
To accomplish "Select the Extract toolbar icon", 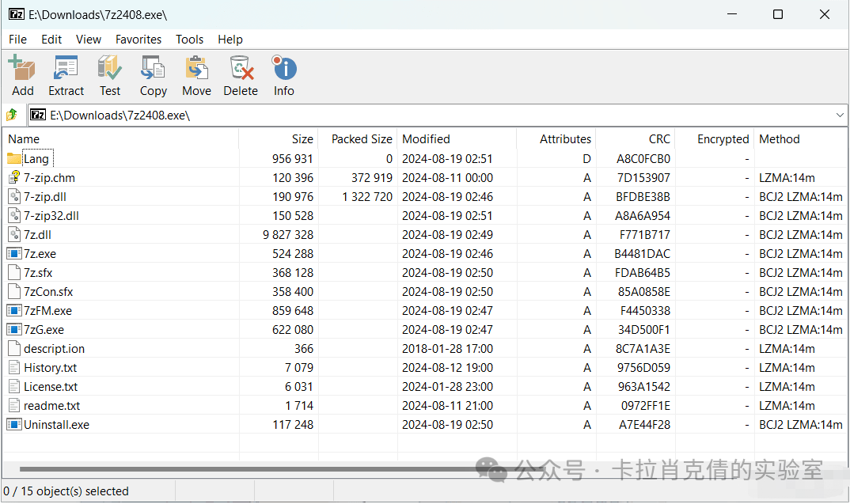I will pos(66,67).
